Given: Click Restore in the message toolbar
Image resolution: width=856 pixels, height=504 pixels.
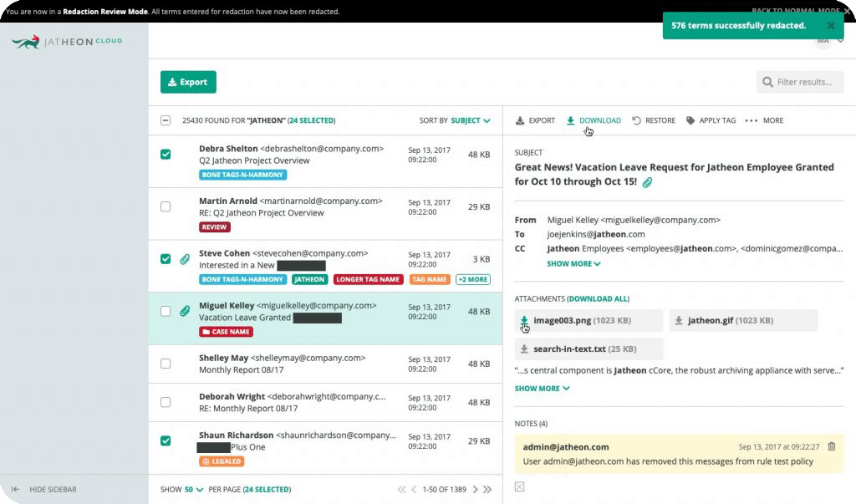Looking at the screenshot, I should pyautogui.click(x=654, y=120).
